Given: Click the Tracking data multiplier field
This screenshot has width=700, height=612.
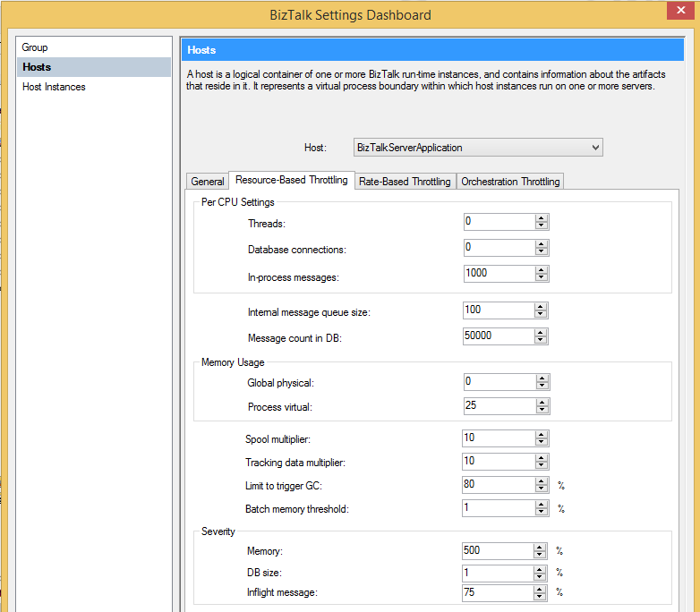Looking at the screenshot, I should (x=499, y=461).
